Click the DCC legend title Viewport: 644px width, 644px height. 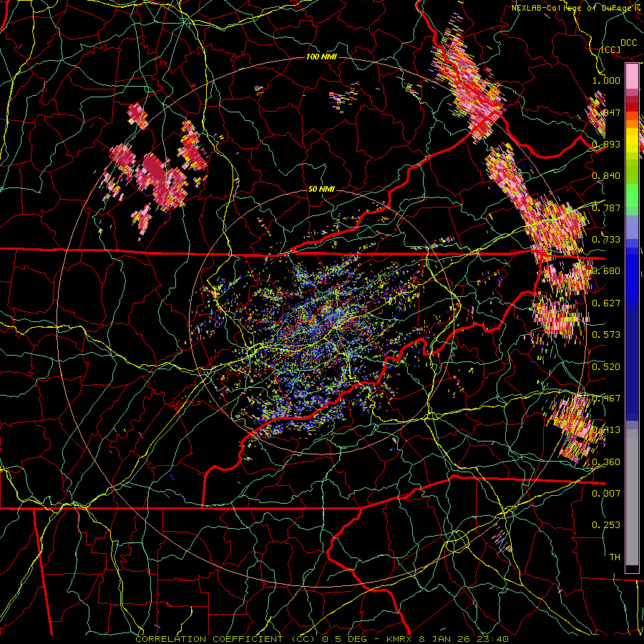coord(629,43)
